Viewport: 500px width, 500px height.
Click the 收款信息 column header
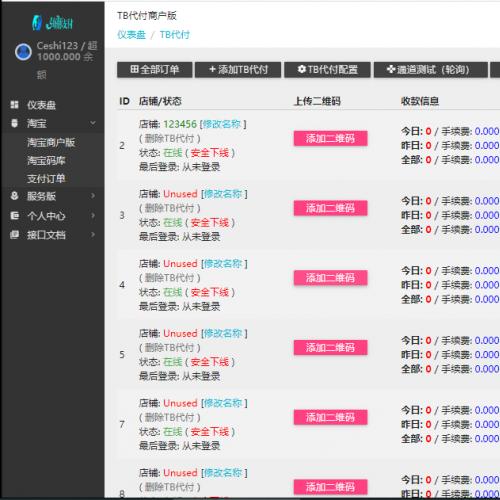pyautogui.click(x=420, y=101)
